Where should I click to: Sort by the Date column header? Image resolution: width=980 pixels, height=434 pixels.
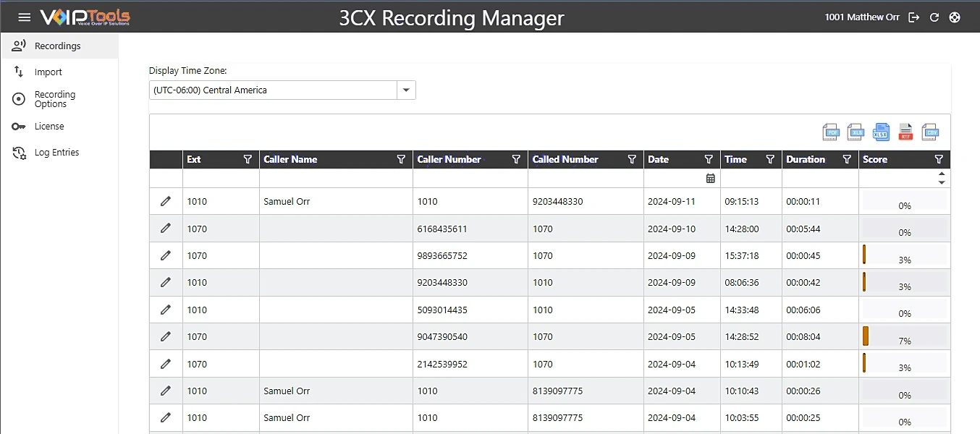(x=658, y=160)
